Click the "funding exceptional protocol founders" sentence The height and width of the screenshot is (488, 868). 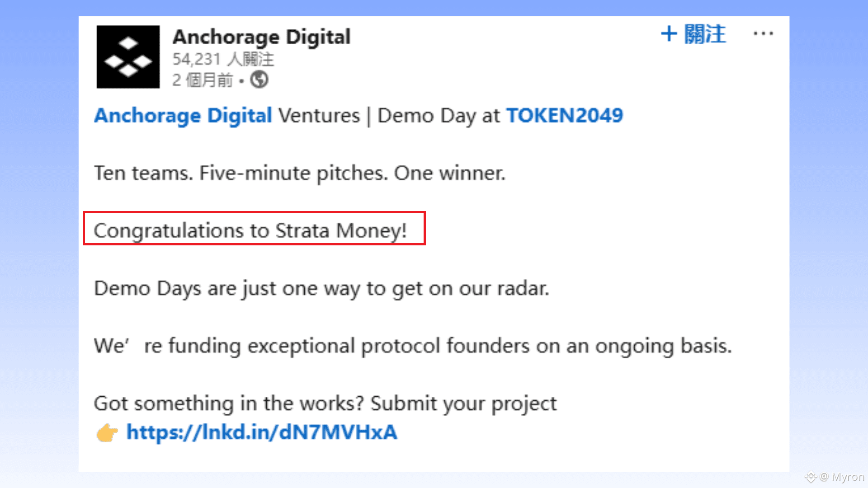point(412,346)
